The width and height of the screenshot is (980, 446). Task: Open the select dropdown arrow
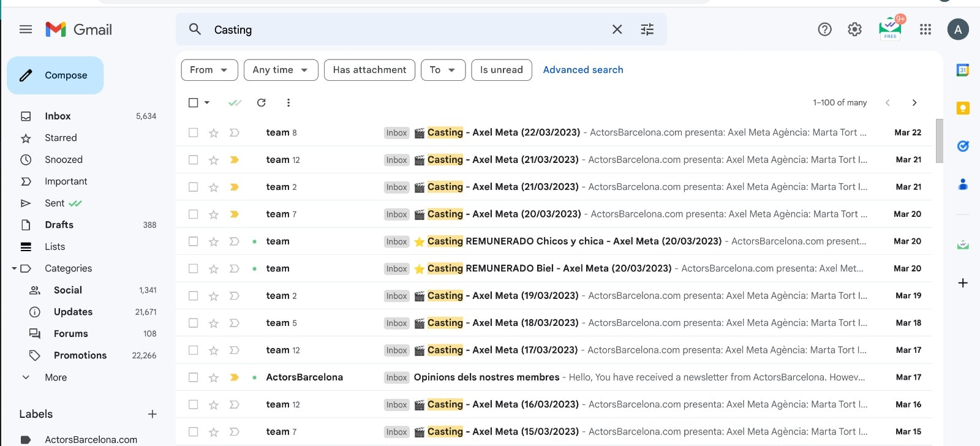[207, 103]
